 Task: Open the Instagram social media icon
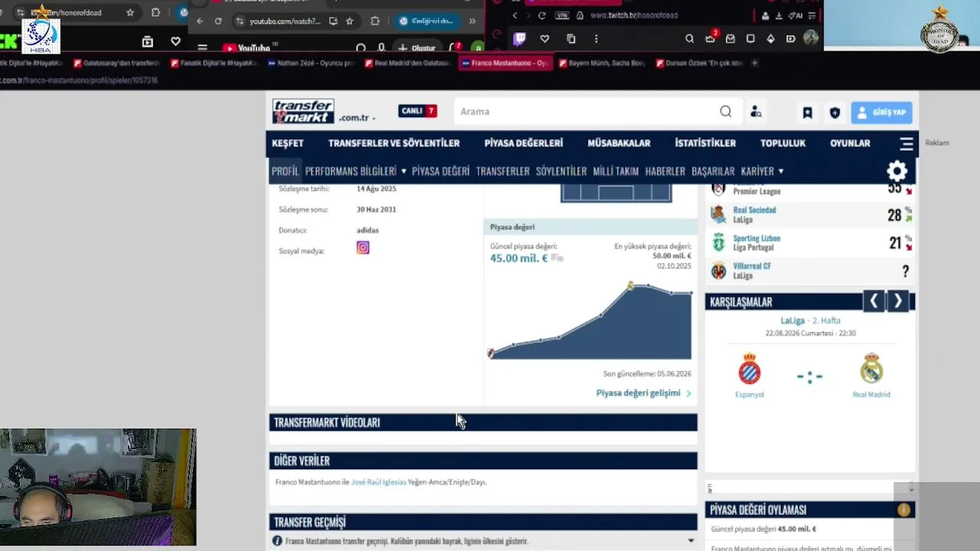[363, 247]
